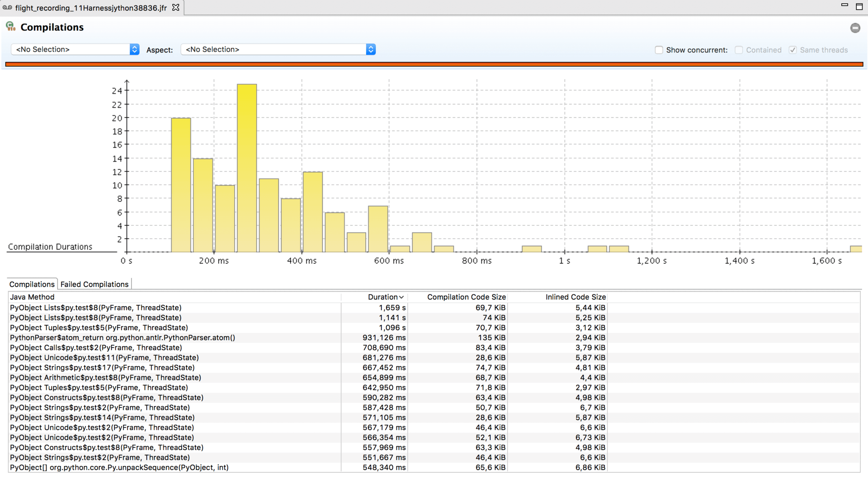Close the flight_recording jfr editor tab

point(176,8)
